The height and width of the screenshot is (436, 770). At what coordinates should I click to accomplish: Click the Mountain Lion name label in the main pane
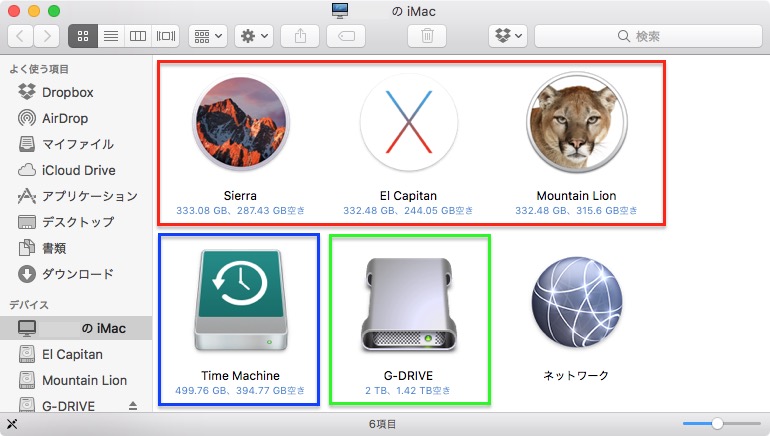click(576, 196)
